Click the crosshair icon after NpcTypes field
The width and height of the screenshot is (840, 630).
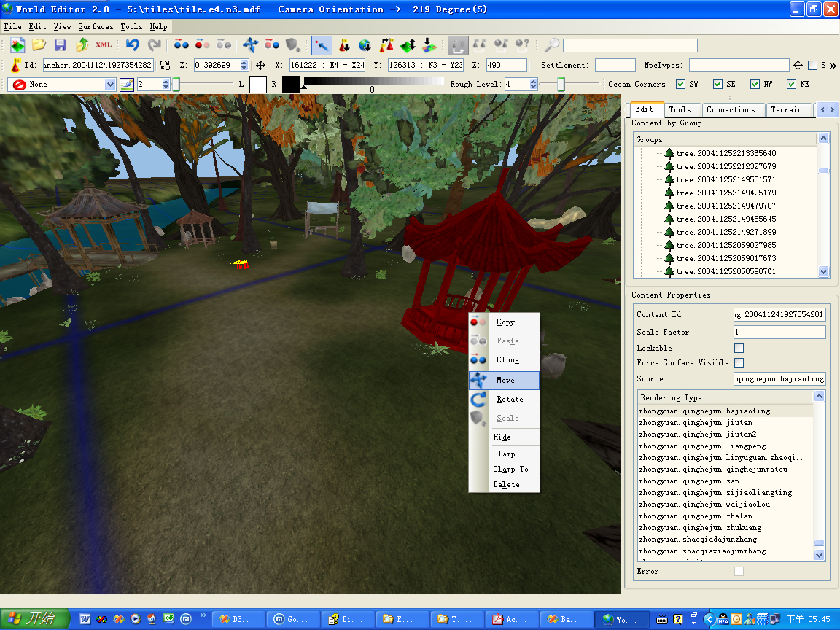click(x=798, y=66)
